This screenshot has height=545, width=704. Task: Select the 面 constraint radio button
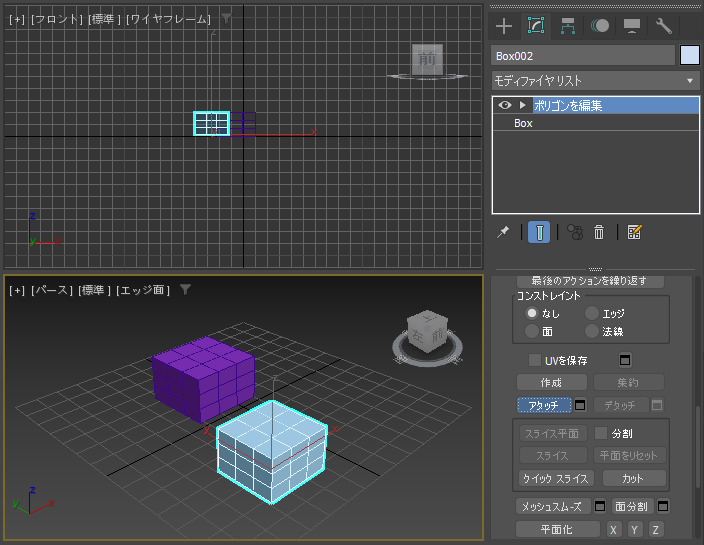(x=532, y=331)
